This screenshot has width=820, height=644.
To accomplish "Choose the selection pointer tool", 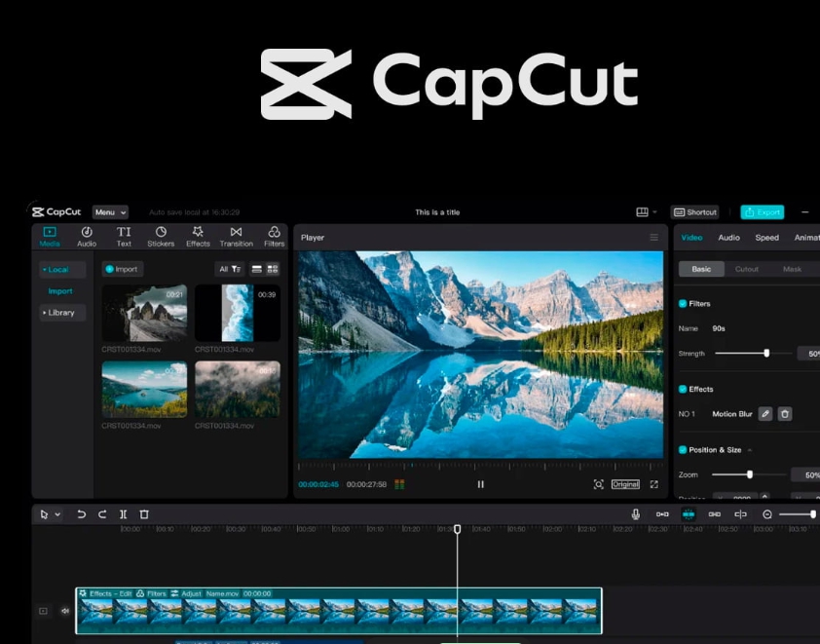I will click(x=45, y=514).
